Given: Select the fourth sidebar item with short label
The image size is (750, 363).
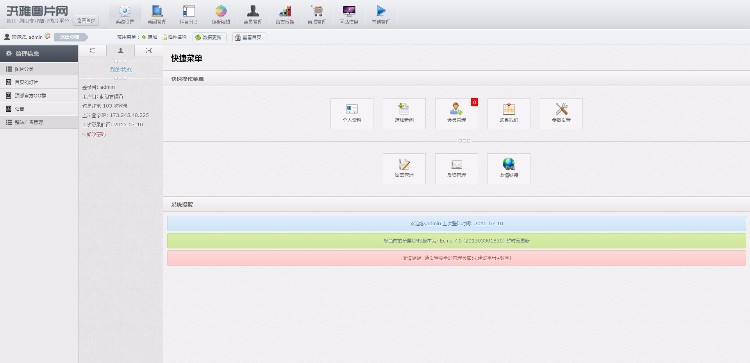Looking at the screenshot, I should [39, 109].
